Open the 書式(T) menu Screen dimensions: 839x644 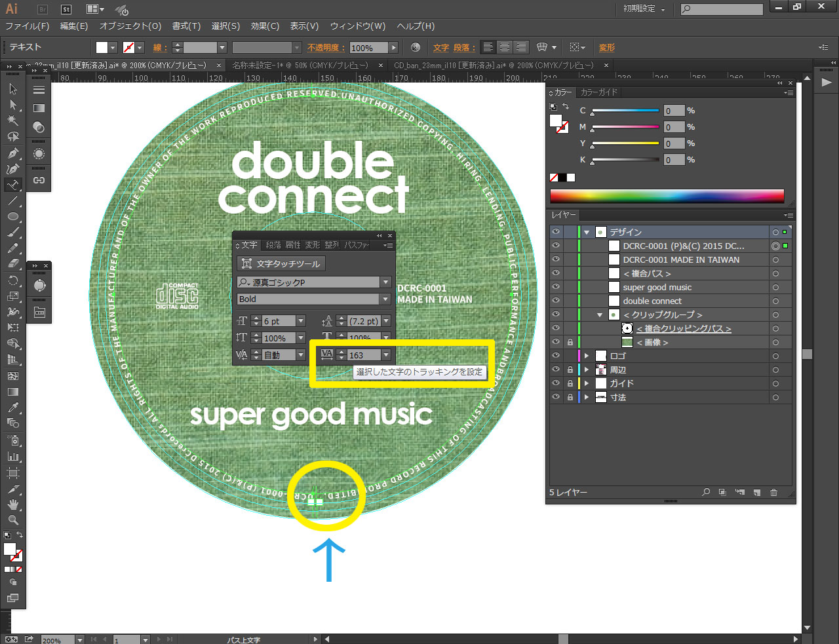pos(186,26)
